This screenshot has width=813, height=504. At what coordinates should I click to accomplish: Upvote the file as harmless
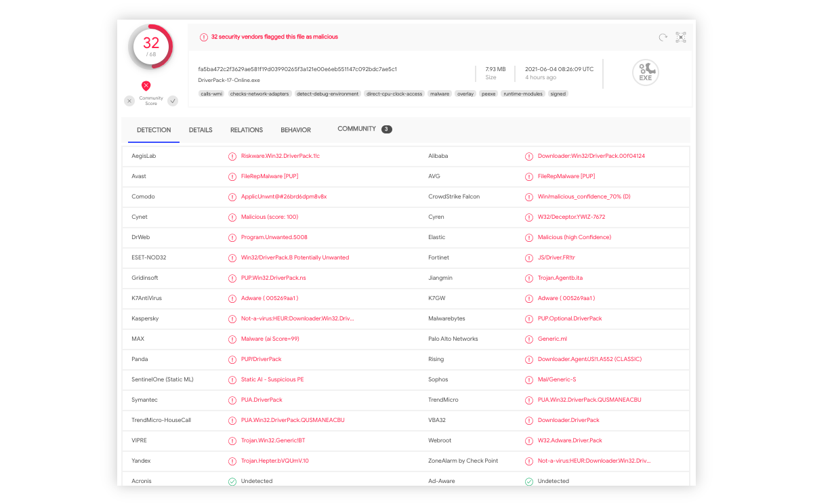point(171,100)
